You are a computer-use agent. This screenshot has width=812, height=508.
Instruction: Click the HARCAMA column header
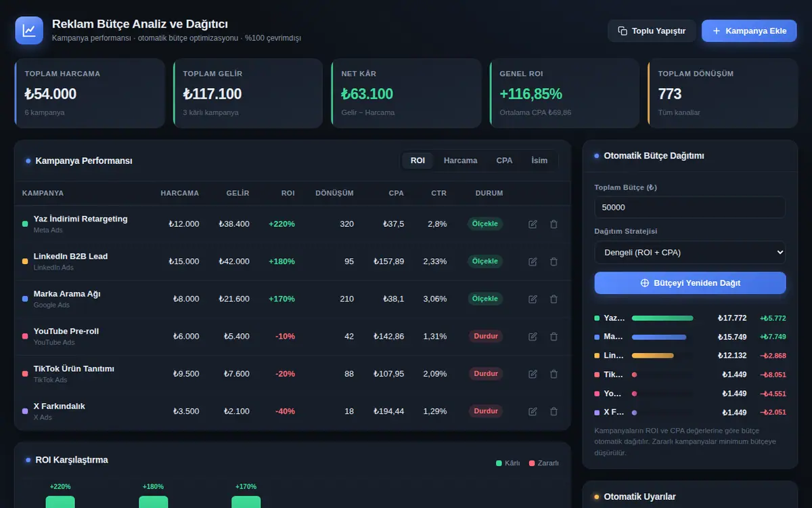(180, 193)
